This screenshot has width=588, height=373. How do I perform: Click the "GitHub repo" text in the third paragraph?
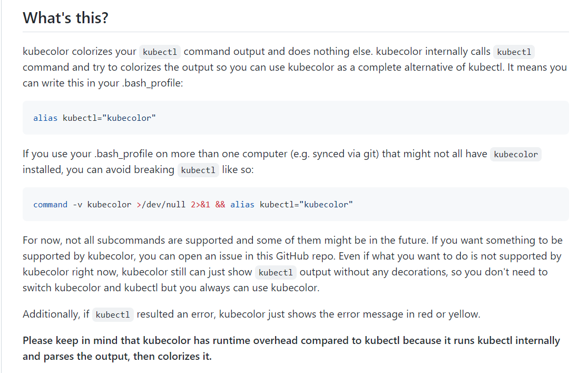click(x=306, y=256)
